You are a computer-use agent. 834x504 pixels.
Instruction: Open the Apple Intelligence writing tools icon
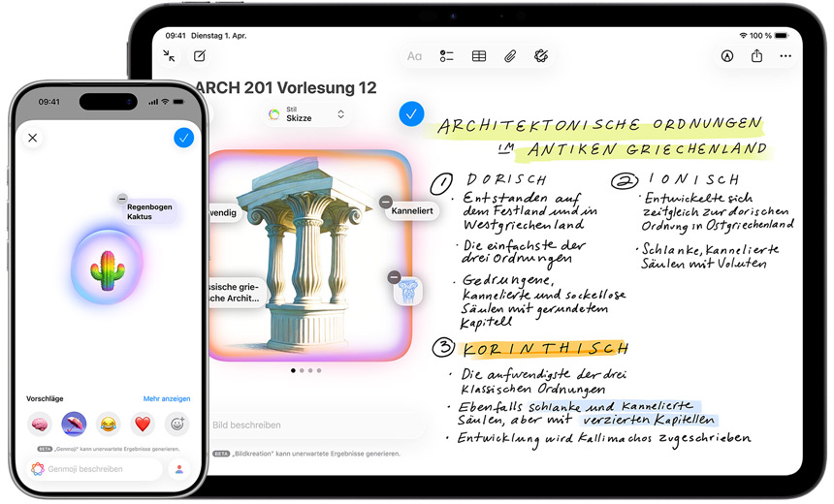tap(541, 56)
